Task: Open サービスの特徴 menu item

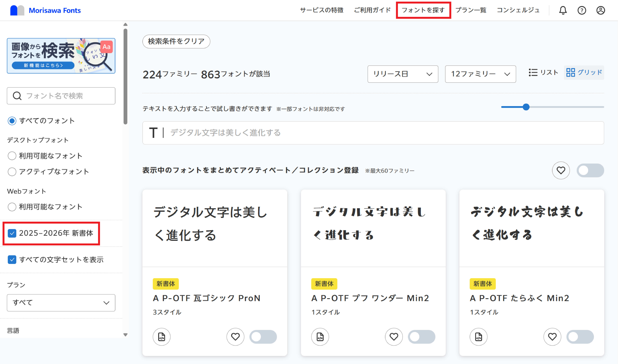Action: 322,10
